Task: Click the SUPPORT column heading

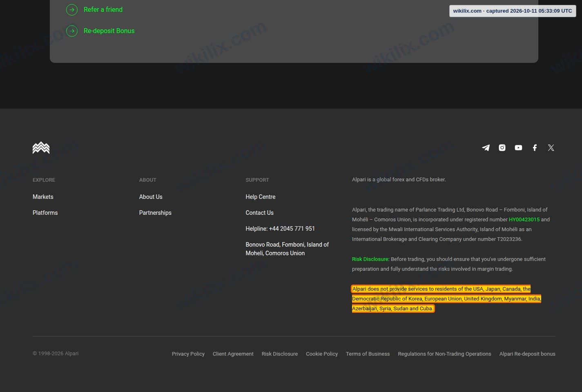Action: coord(257,180)
